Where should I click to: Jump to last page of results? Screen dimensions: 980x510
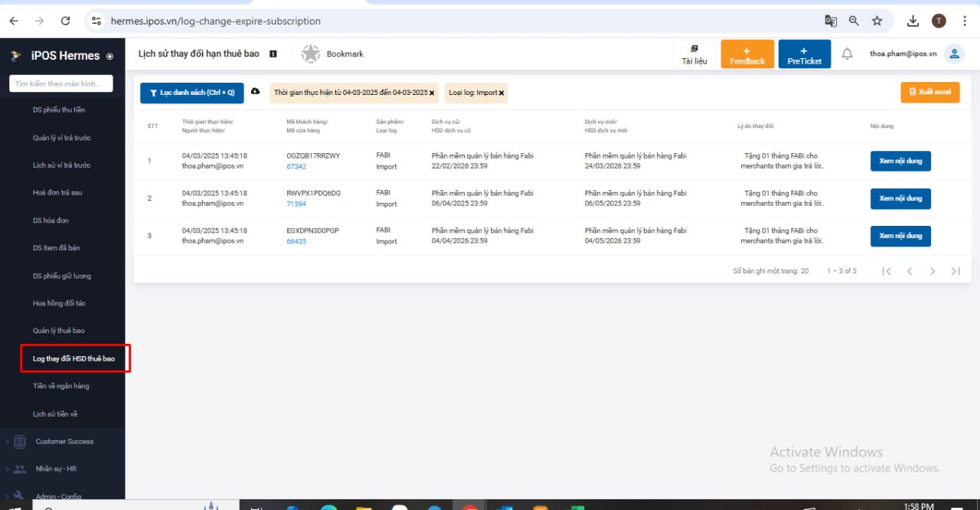coord(955,271)
